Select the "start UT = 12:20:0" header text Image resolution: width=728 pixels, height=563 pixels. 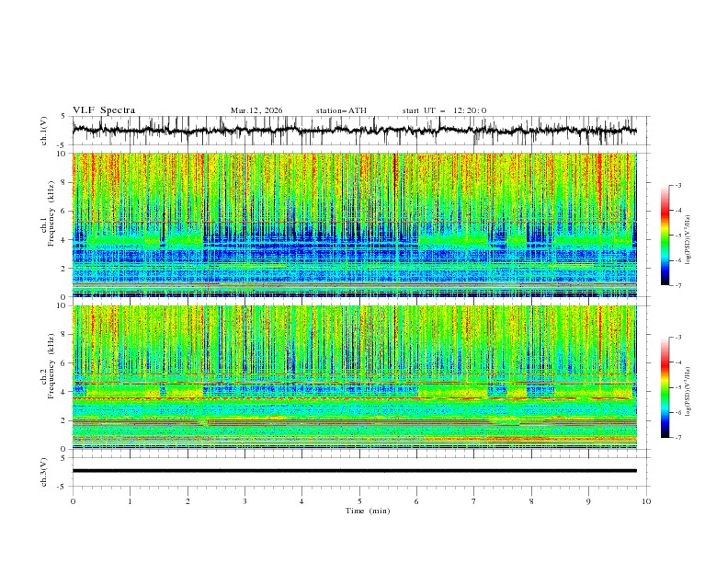[x=444, y=110]
